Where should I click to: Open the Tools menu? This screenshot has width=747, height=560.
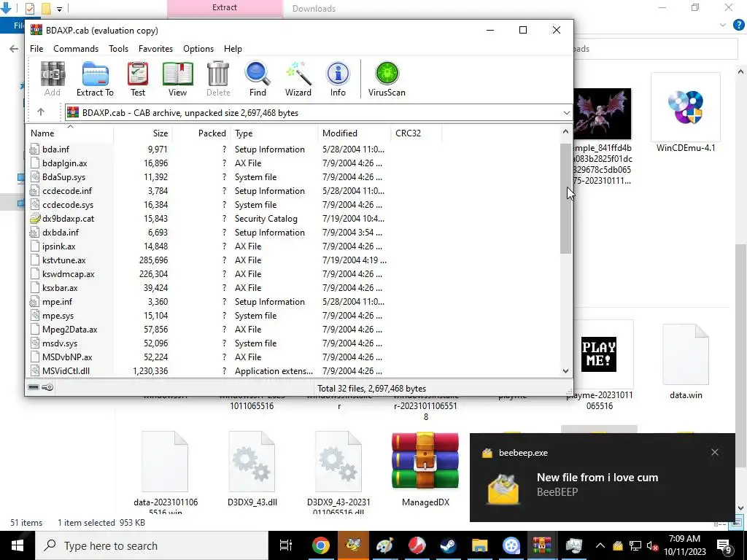click(x=118, y=49)
